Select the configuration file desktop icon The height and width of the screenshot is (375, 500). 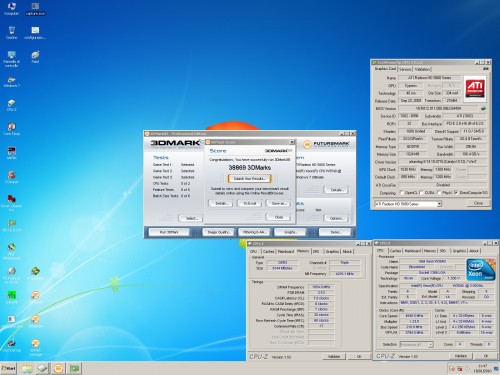(x=35, y=33)
